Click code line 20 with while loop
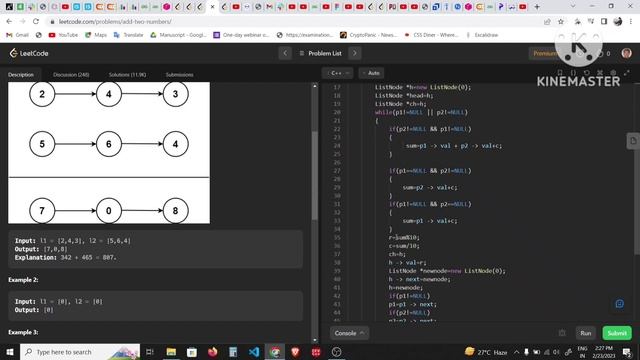This screenshot has height=360, width=640. click(x=421, y=112)
